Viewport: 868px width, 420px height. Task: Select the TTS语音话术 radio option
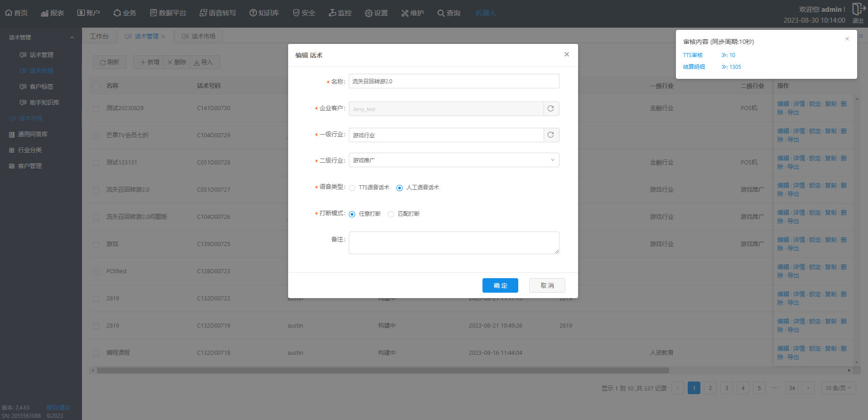tap(352, 188)
